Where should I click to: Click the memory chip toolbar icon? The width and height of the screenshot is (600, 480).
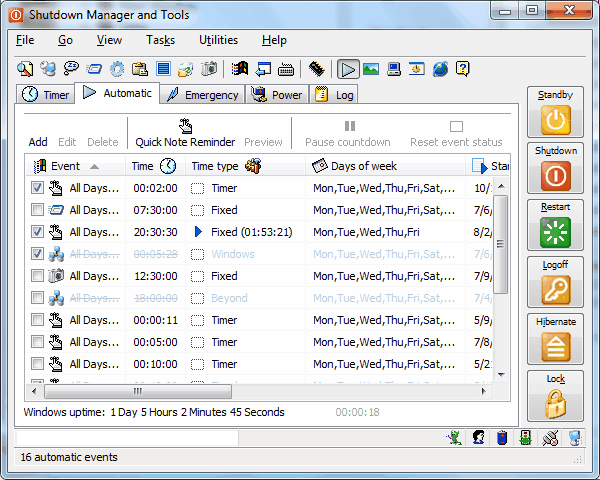[317, 69]
